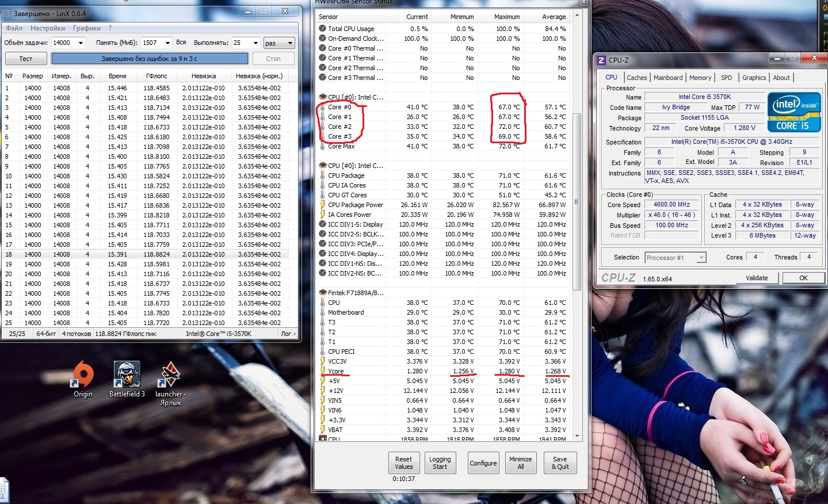Click the IA Cores Power sensor icon

click(x=323, y=215)
